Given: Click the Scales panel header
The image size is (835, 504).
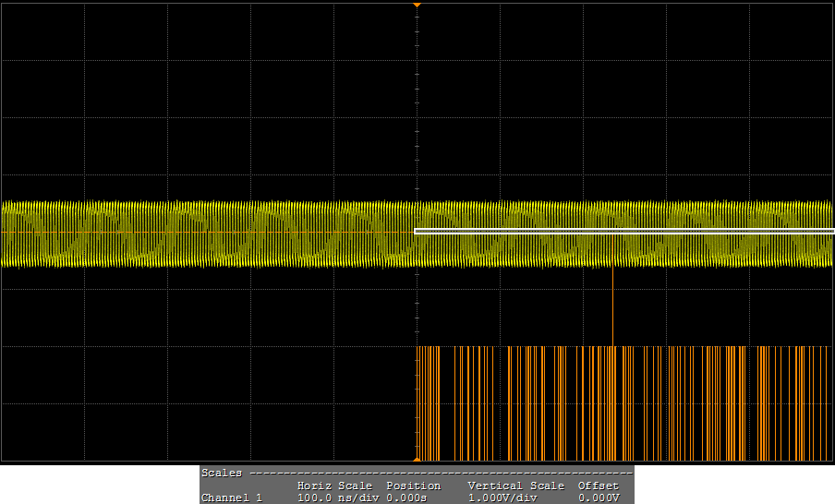Looking at the screenshot, I should point(222,473).
